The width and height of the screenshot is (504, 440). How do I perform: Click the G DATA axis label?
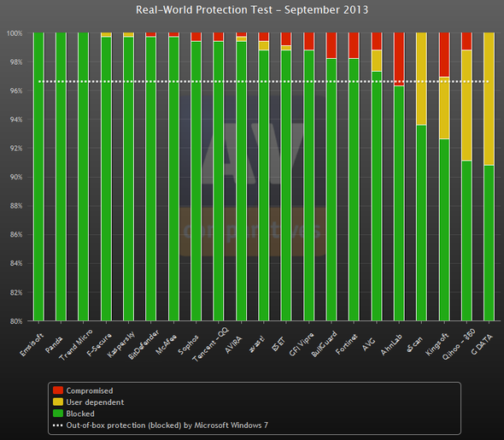coord(482,344)
